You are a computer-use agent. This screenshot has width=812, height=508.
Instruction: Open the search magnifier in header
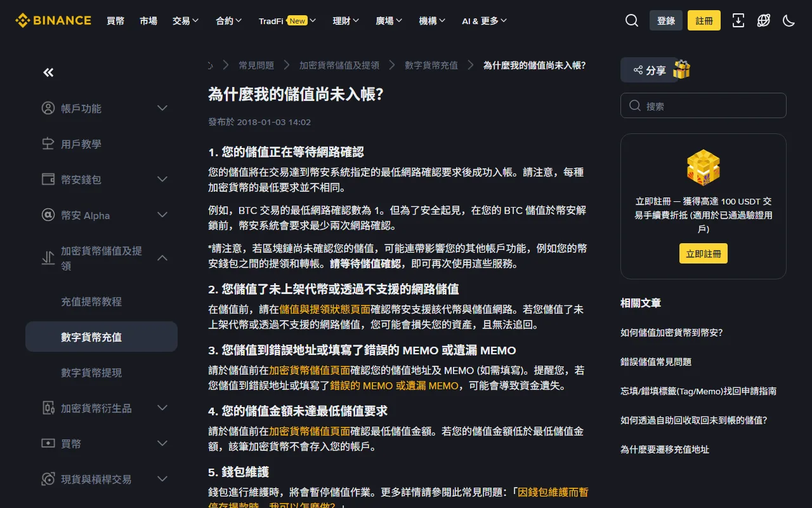click(x=632, y=20)
